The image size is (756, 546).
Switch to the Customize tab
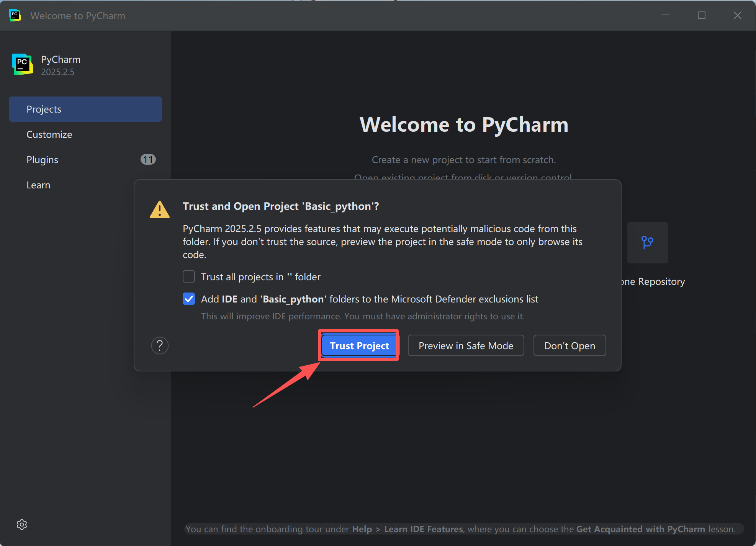(x=49, y=134)
